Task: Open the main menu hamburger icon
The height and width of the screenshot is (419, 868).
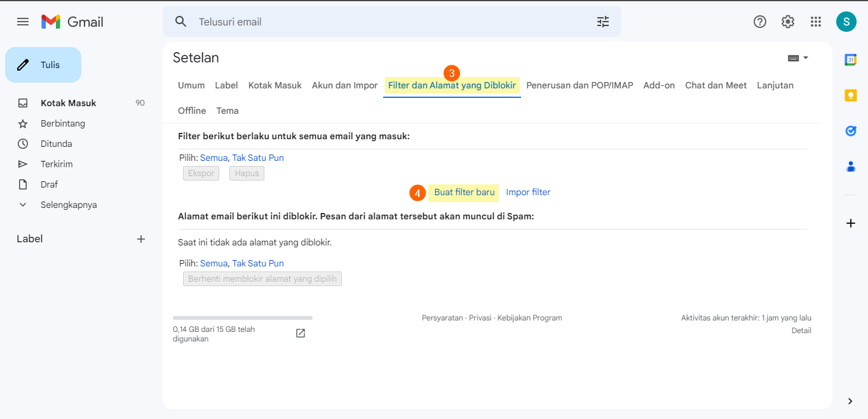Action: click(x=23, y=22)
